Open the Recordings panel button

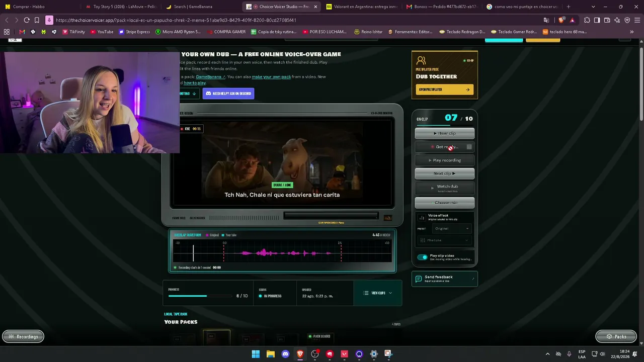point(23,336)
